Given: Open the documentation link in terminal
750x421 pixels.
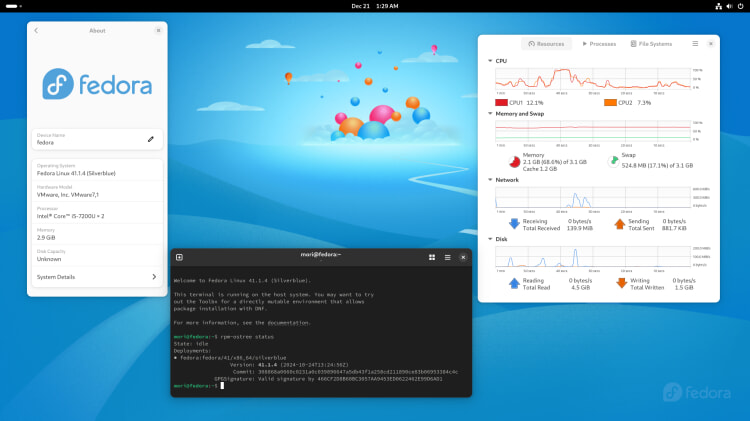Looking at the screenshot, I should tap(288, 323).
